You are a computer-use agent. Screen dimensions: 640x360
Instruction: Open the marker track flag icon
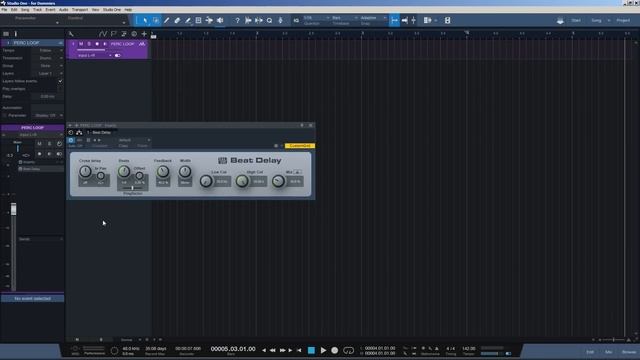(113, 34)
